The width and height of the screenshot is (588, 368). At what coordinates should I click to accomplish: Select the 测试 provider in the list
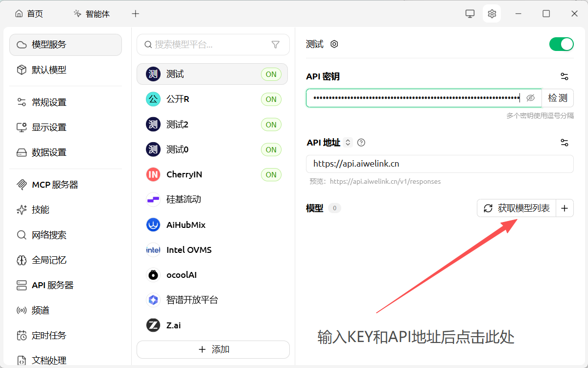212,74
